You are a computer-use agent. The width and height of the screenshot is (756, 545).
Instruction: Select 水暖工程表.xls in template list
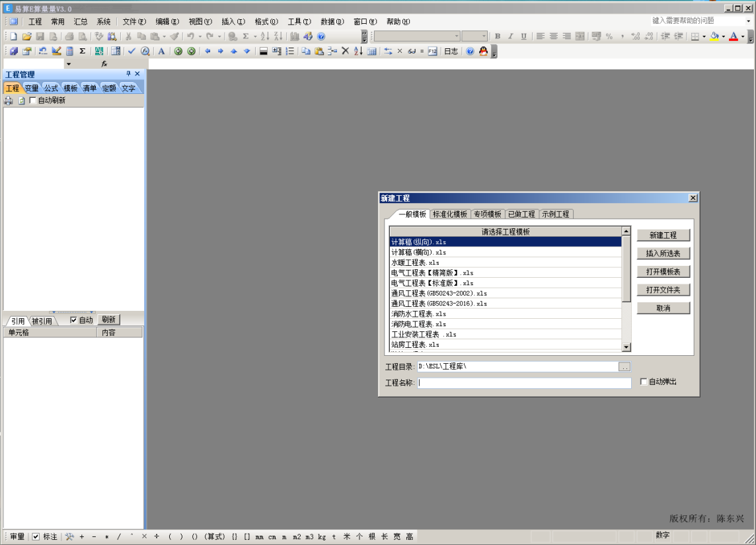(506, 263)
